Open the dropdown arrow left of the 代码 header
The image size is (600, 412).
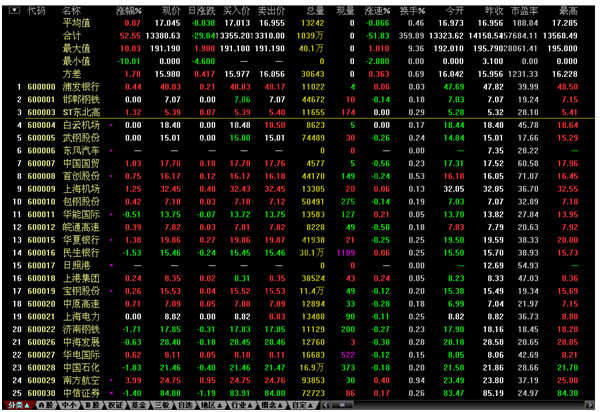[x=14, y=10]
